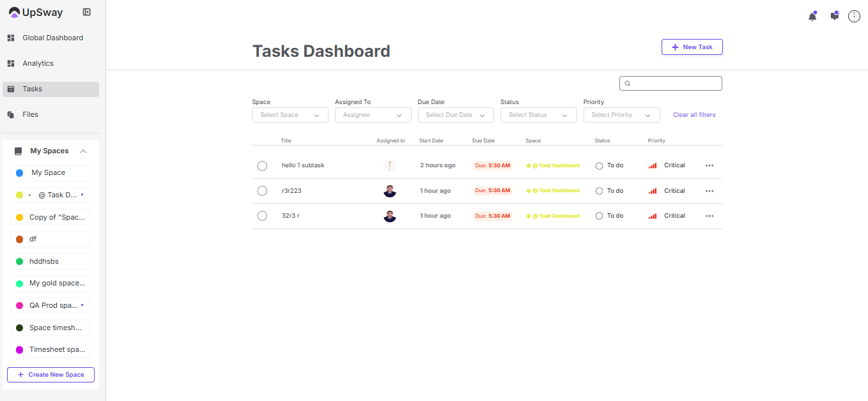Viewport: 868px width, 401px height.
Task: Open the messages chat icon
Action: pyautogui.click(x=834, y=17)
